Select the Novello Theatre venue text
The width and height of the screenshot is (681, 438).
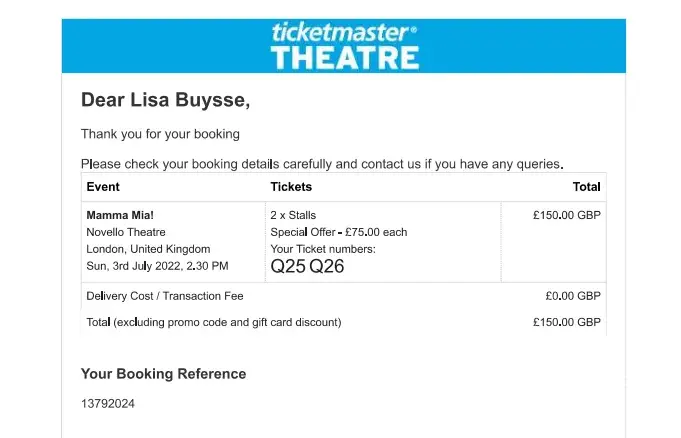pyautogui.click(x=125, y=232)
